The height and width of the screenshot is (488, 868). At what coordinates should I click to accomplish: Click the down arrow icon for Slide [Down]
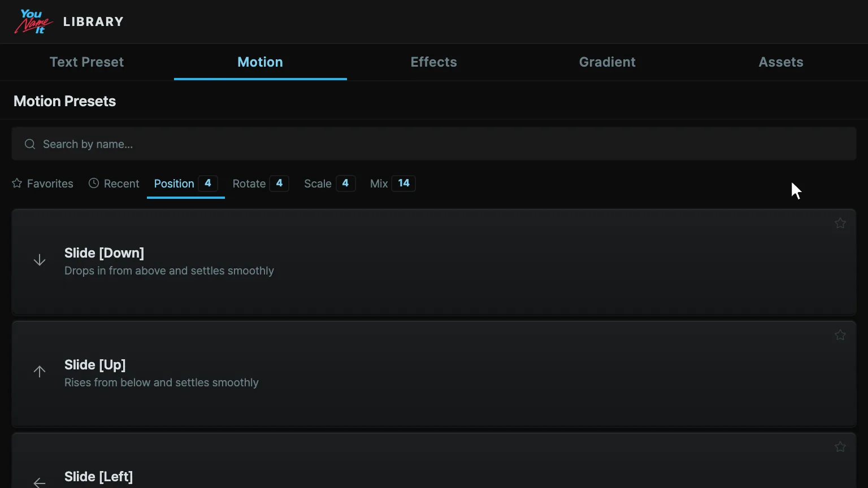click(x=40, y=260)
